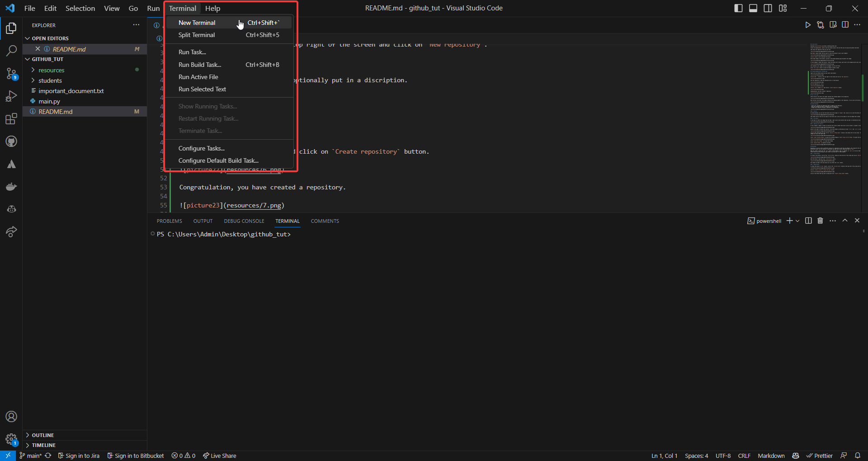The height and width of the screenshot is (461, 868).
Task: Open the Run and Debug view
Action: [11, 96]
